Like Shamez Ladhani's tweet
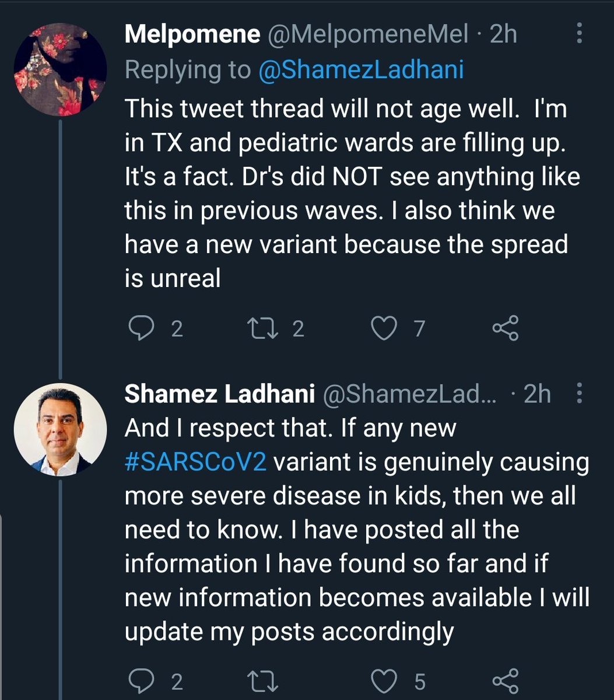The image size is (614, 700). point(384,681)
